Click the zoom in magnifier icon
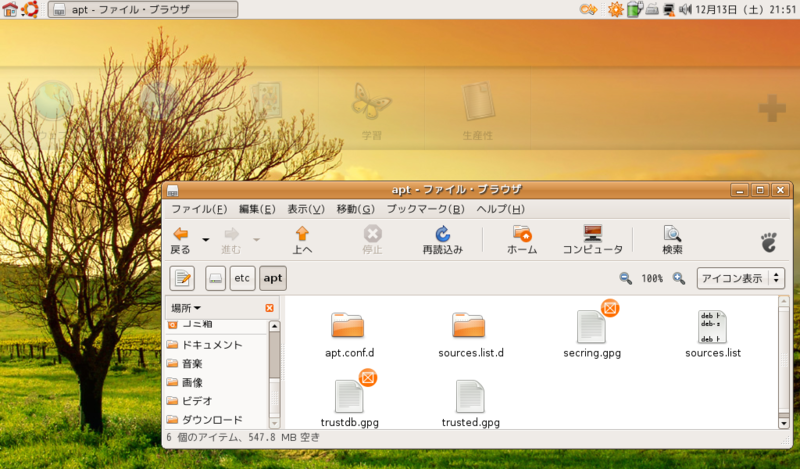Image resolution: width=800 pixels, height=469 pixels. [679, 278]
